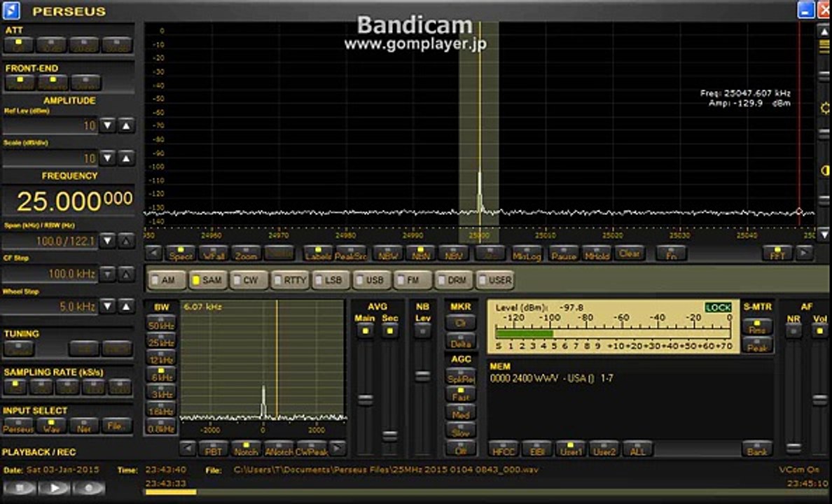The width and height of the screenshot is (832, 504).
Task: Stop the WAV playback
Action: (20, 488)
